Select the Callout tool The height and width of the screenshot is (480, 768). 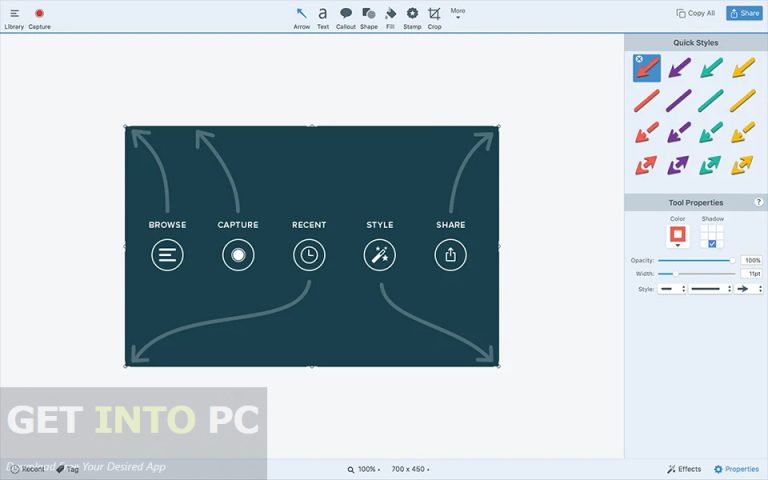[346, 19]
